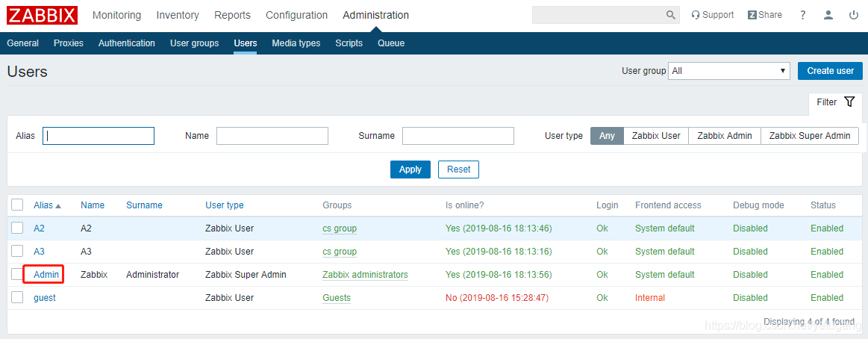Open the Monitoring menu

coord(117,16)
